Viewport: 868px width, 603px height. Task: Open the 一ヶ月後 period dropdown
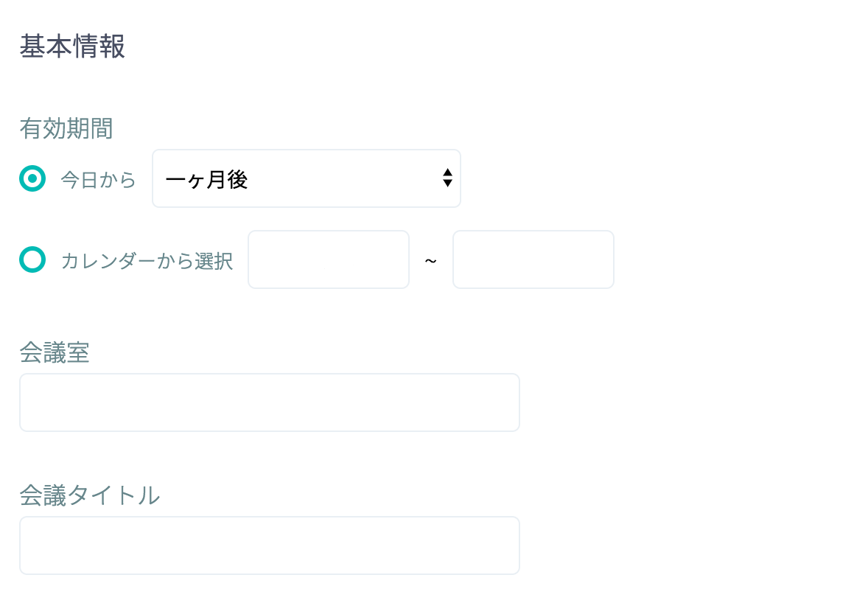click(306, 178)
